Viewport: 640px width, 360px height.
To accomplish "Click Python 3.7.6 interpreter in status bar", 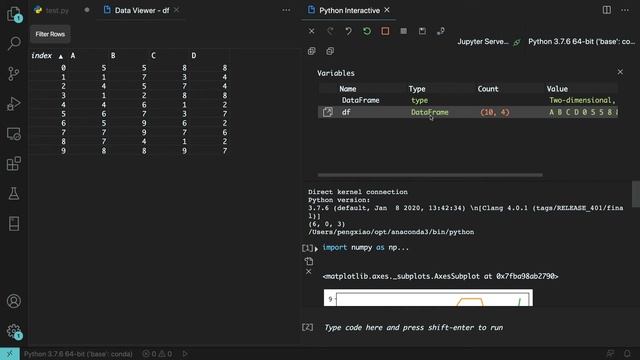I will click(78, 354).
